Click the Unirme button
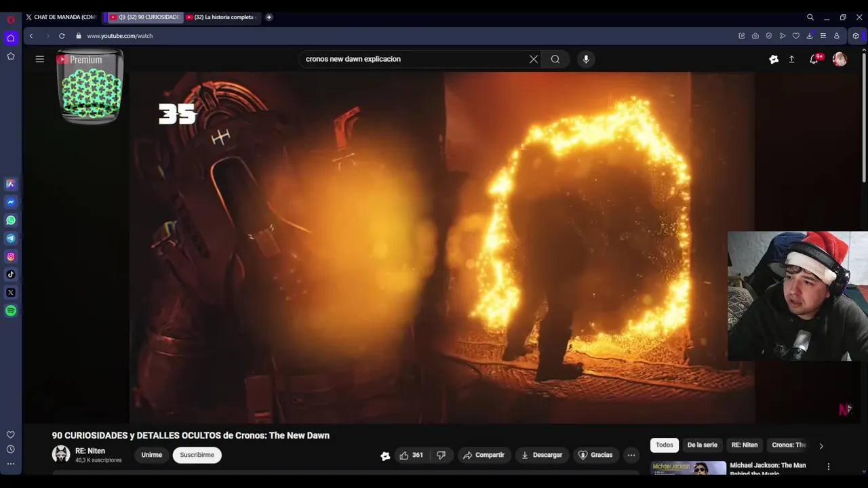868x488 pixels. (152, 455)
